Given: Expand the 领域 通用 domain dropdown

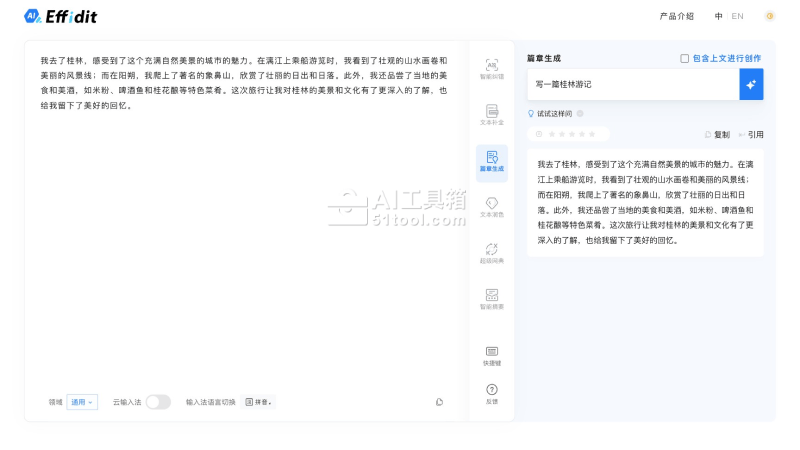Looking at the screenshot, I should pos(82,402).
